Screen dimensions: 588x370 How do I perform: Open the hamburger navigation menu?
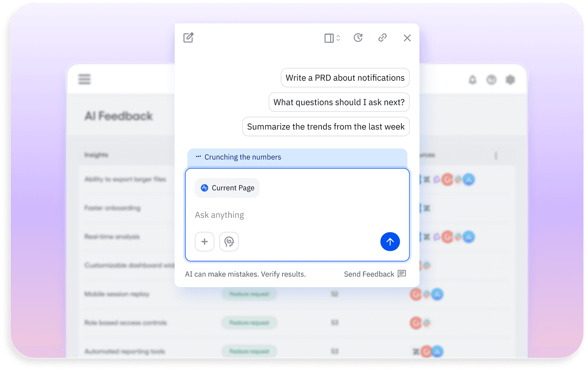[84, 79]
